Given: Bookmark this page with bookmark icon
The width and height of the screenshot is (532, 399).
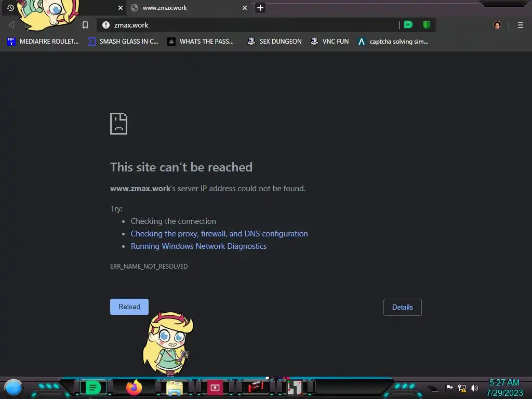Looking at the screenshot, I should [x=85, y=25].
